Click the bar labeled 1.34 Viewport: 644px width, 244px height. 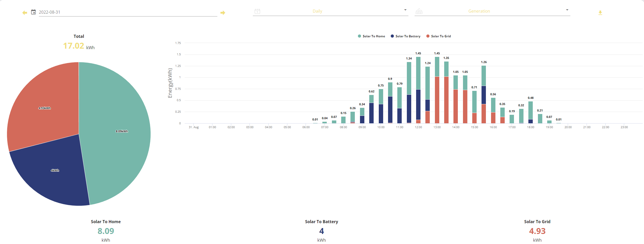pos(409,93)
